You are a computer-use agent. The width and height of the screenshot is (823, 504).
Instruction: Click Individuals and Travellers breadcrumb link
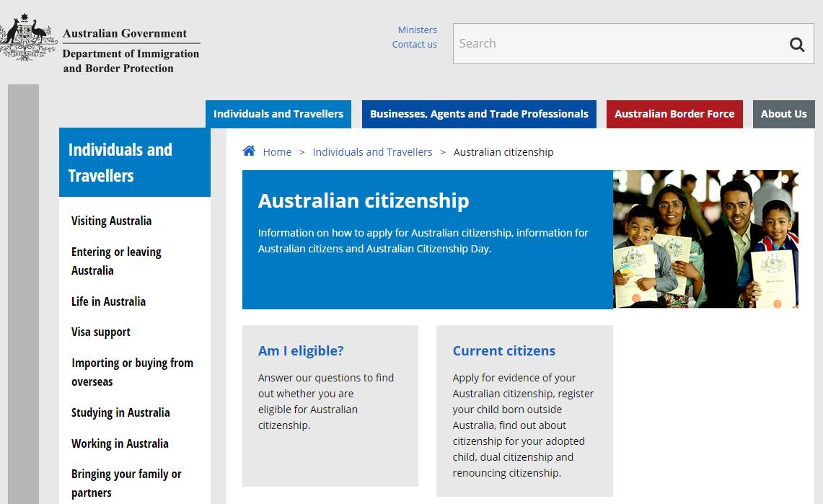(373, 152)
